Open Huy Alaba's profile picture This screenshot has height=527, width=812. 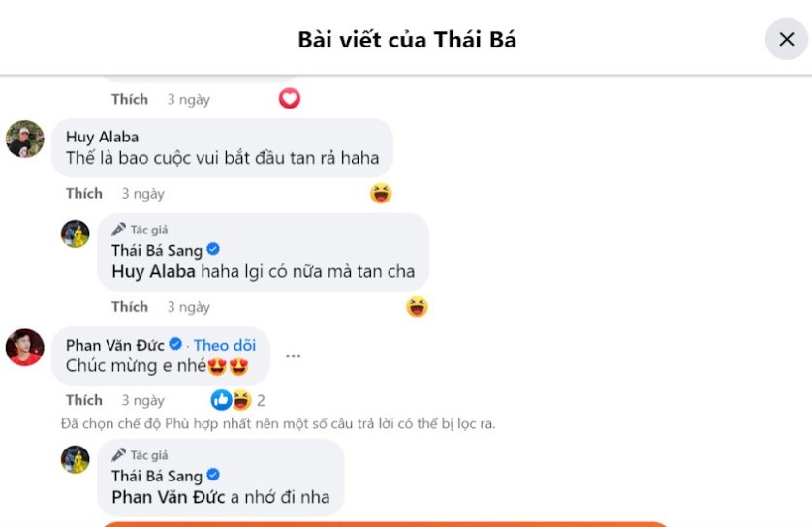(25, 139)
